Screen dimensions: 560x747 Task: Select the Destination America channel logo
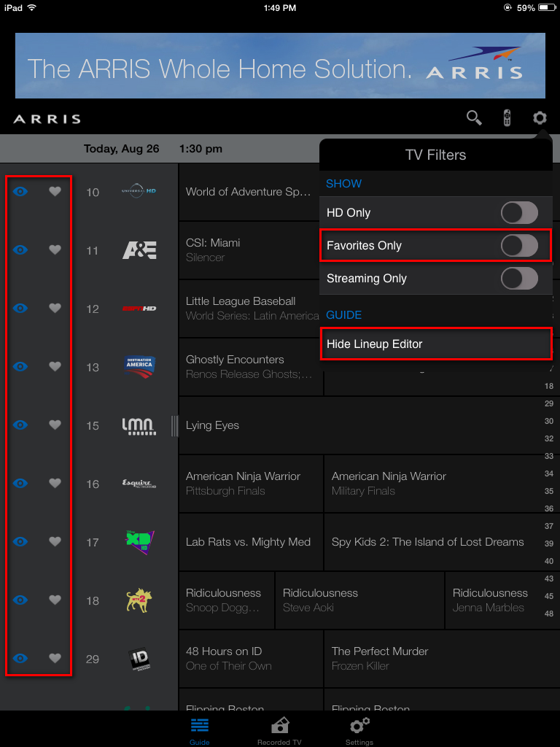coord(139,367)
